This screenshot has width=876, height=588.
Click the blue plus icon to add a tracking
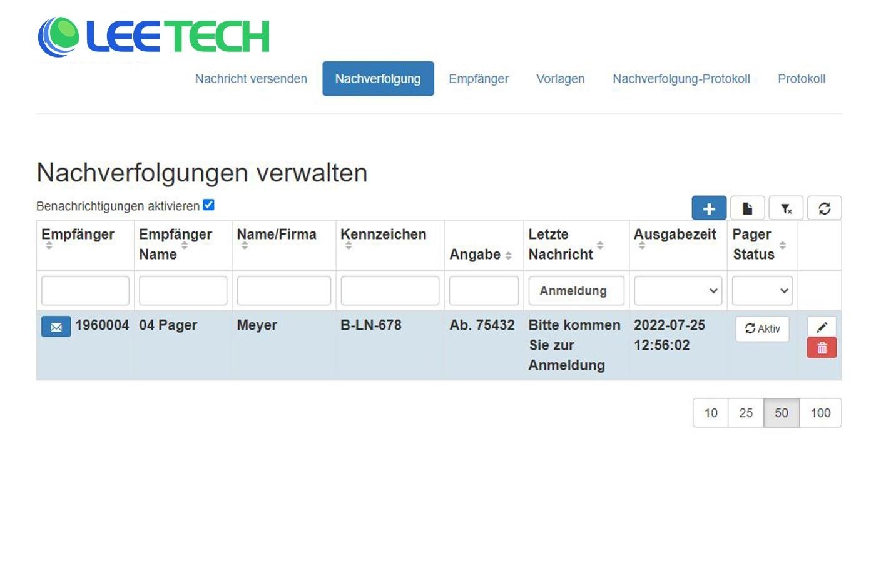[708, 208]
